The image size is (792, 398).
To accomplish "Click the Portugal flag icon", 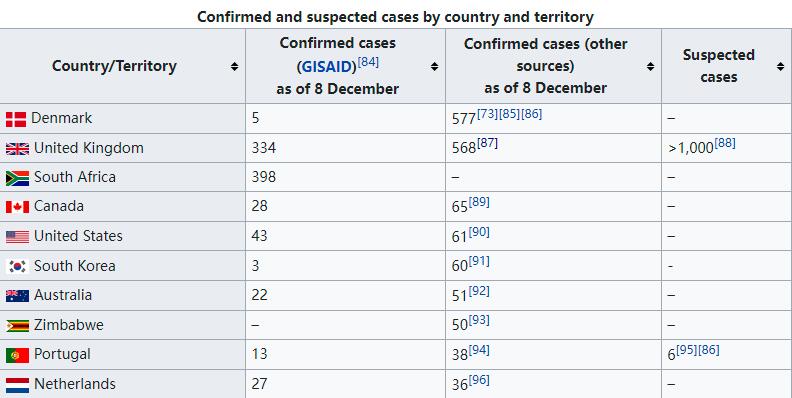I will tap(17, 356).
